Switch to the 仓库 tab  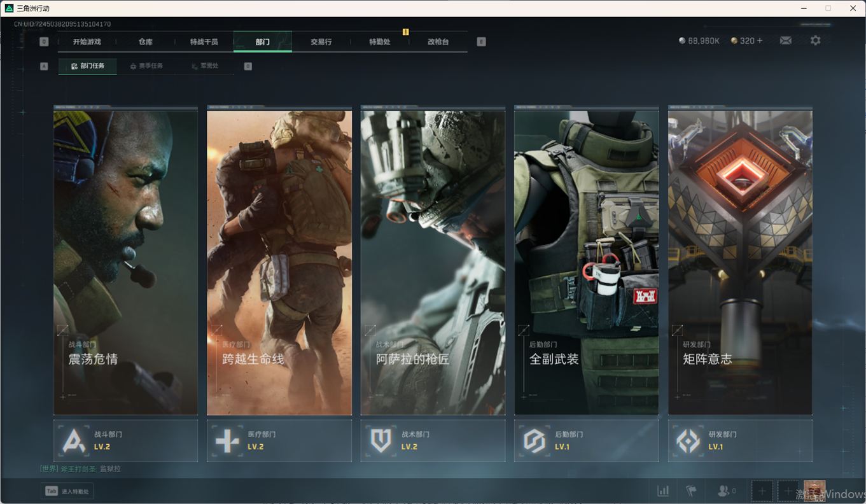pos(146,42)
